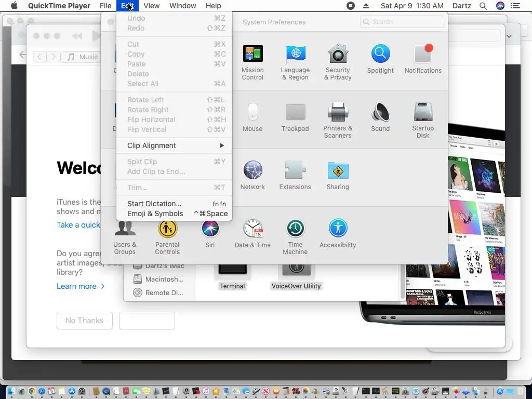The image size is (532, 399).
Task: Open the Help menu
Action: click(x=213, y=6)
